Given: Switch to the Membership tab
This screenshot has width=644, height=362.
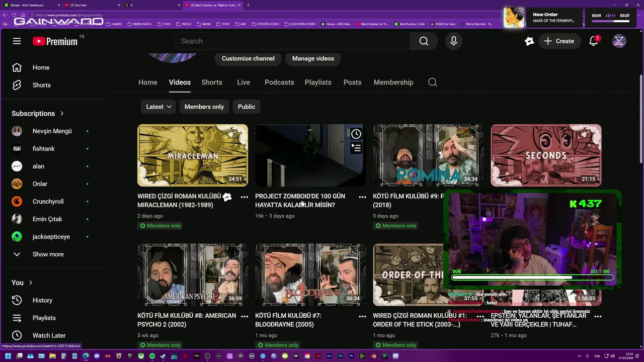Looking at the screenshot, I should (393, 82).
